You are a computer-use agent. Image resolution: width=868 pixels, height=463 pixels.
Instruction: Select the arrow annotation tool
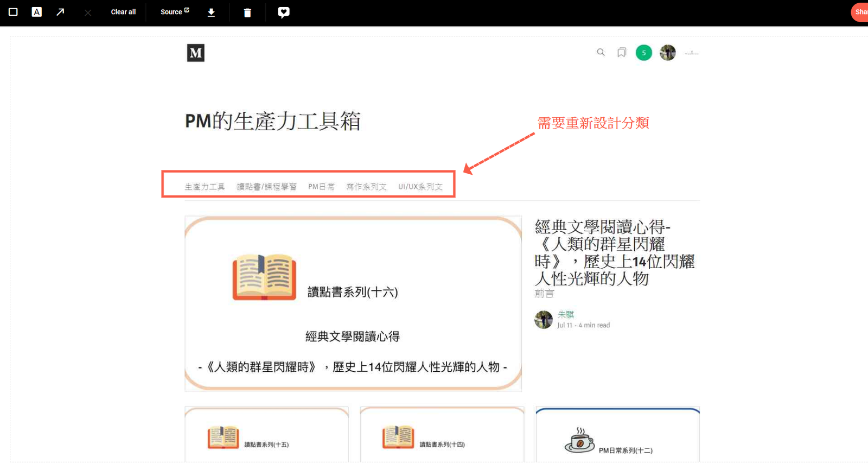(60, 12)
